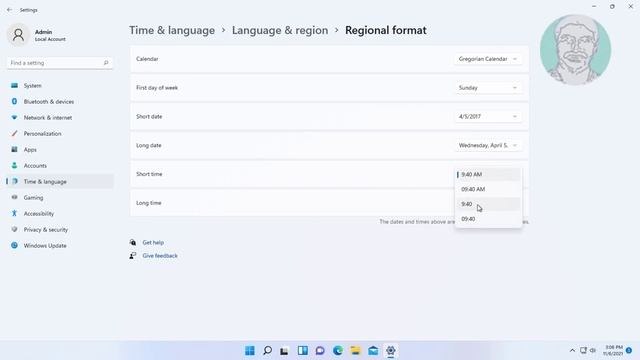The width and height of the screenshot is (640, 360).
Task: Click the volume icon in system tray
Action: (x=593, y=351)
